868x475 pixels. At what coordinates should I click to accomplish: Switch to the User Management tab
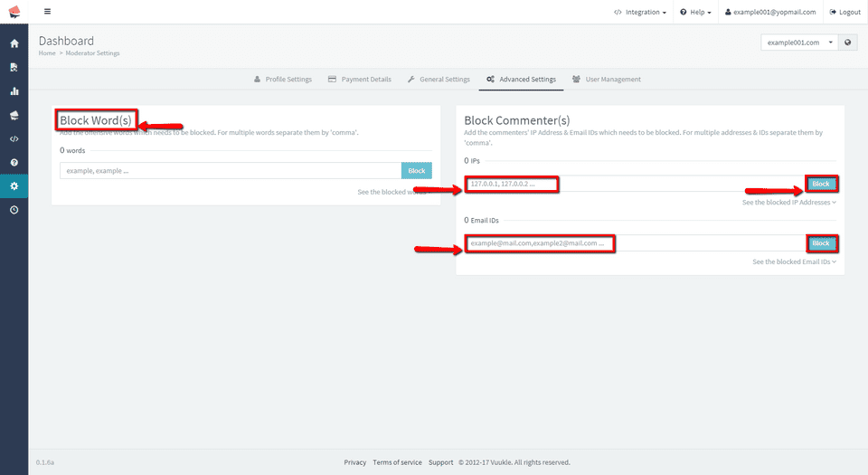click(606, 80)
